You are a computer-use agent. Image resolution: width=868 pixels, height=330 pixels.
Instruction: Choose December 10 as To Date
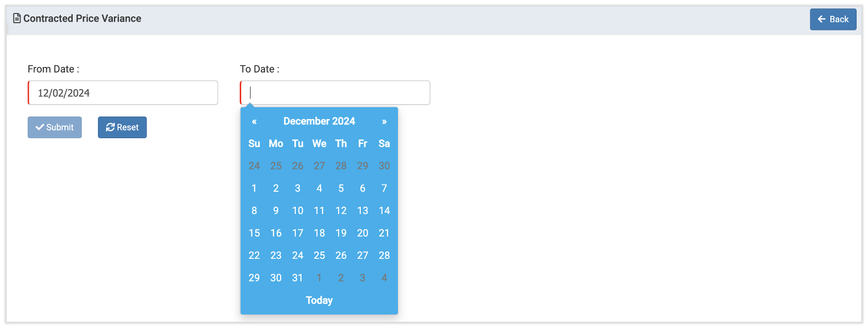pos(297,210)
